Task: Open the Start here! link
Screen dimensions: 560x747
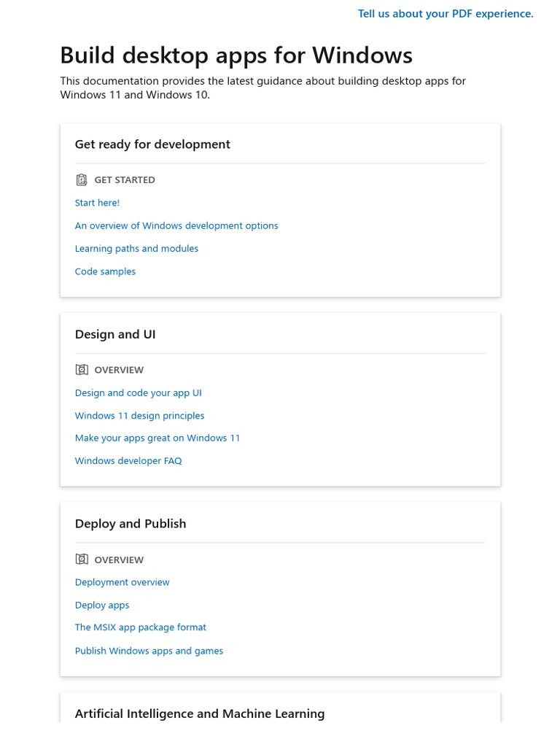Action: (x=97, y=203)
